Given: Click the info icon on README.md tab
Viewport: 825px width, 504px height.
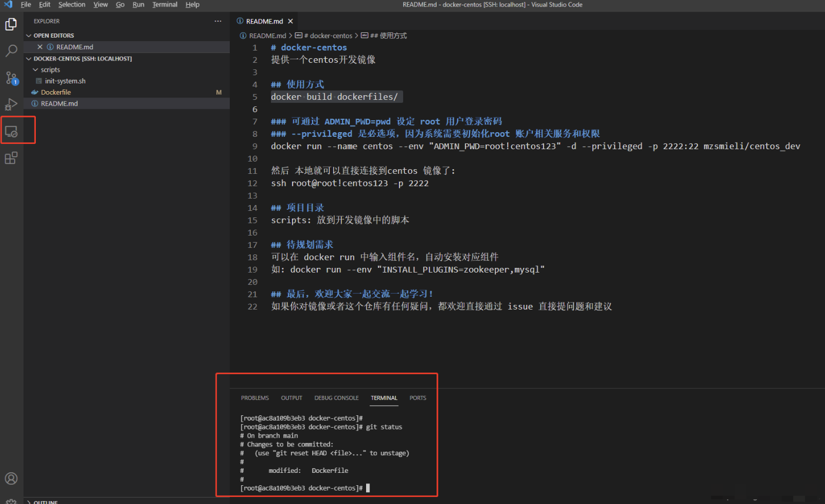Looking at the screenshot, I should tap(240, 21).
